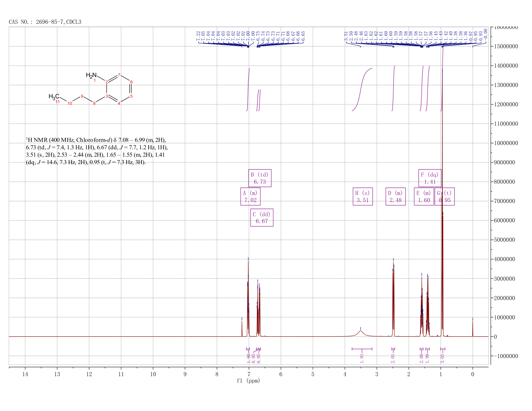Select the multiplet label box F (dq) 1.41

coord(430,178)
